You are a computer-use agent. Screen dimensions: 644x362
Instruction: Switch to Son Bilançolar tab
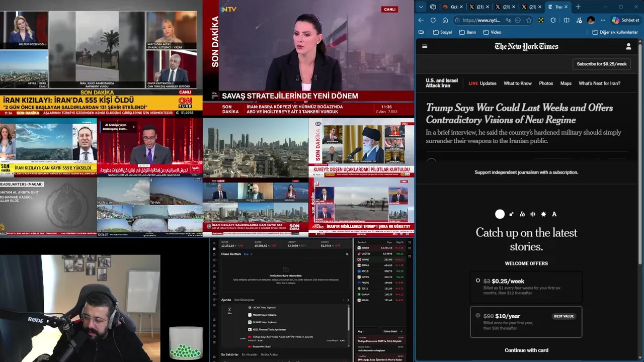pyautogui.click(x=244, y=300)
